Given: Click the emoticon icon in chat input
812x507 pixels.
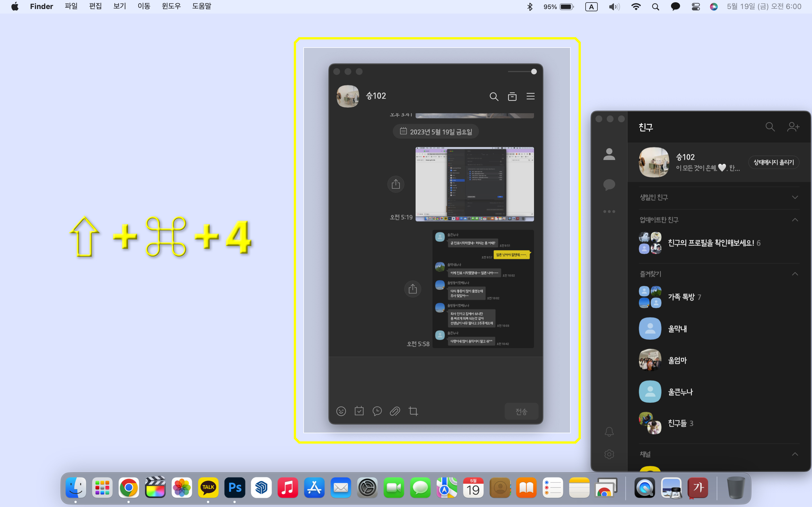Looking at the screenshot, I should click(x=341, y=411).
